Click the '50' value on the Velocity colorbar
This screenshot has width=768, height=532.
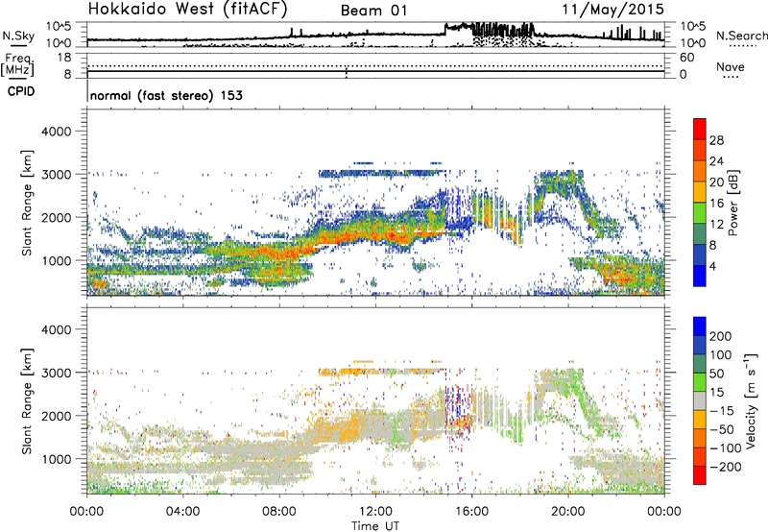click(716, 374)
